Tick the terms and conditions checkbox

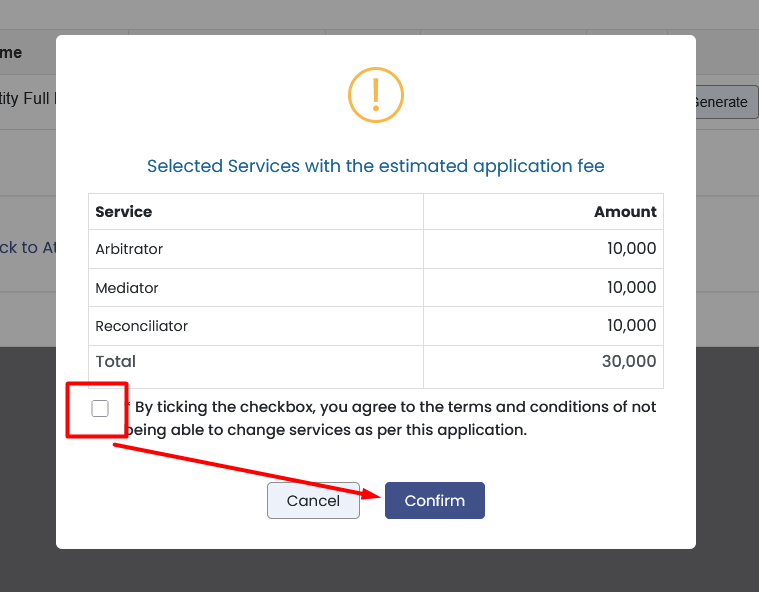click(100, 408)
